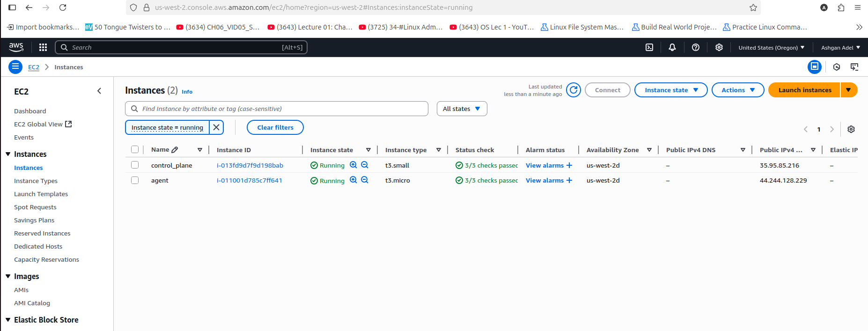Open Spot Requests in sidebar

(35, 207)
